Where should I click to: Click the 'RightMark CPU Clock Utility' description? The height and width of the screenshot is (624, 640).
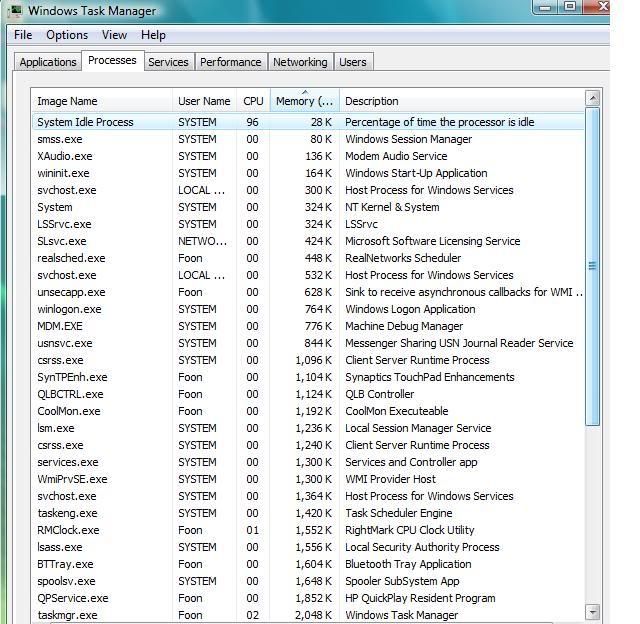point(410,530)
